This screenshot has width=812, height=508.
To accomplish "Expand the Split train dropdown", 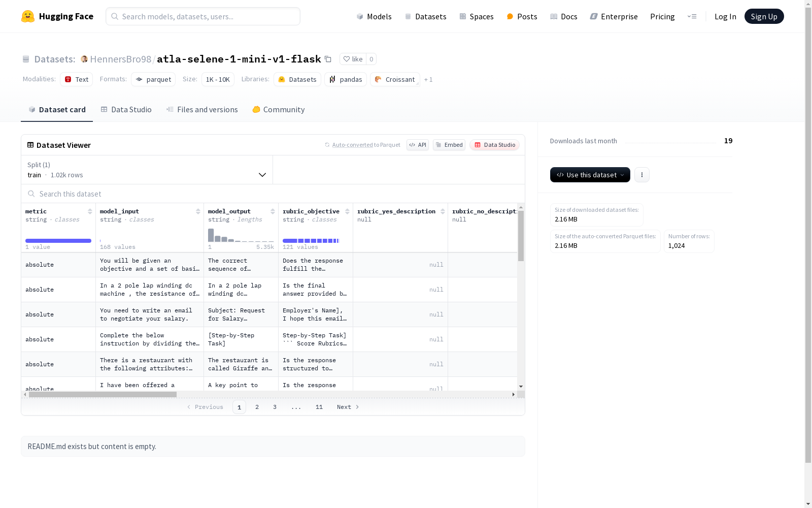I will [147, 170].
